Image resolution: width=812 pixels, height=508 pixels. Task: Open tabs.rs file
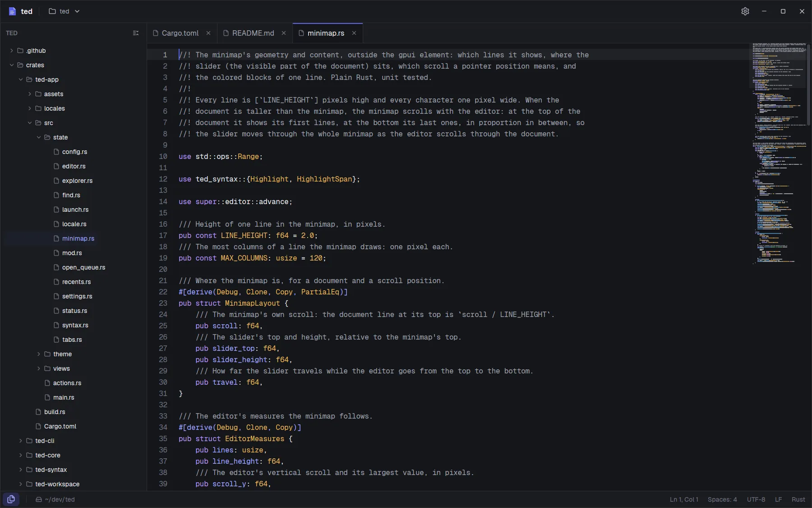(74, 340)
